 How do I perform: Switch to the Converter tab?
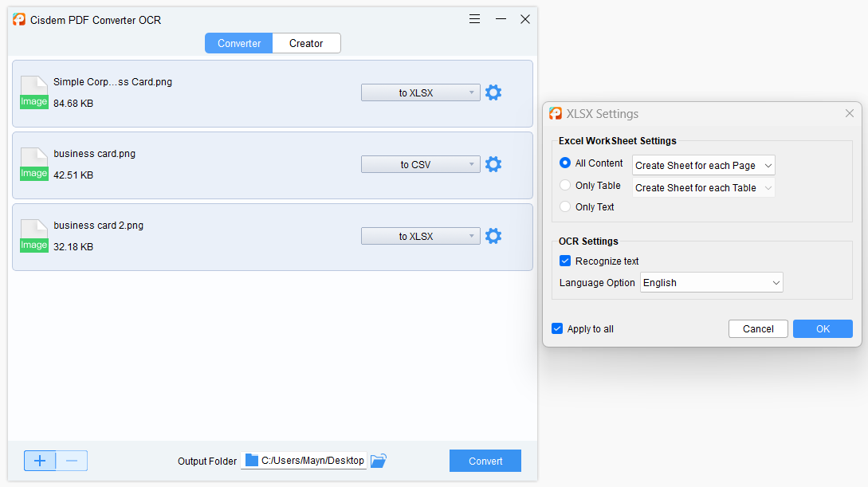(x=239, y=43)
